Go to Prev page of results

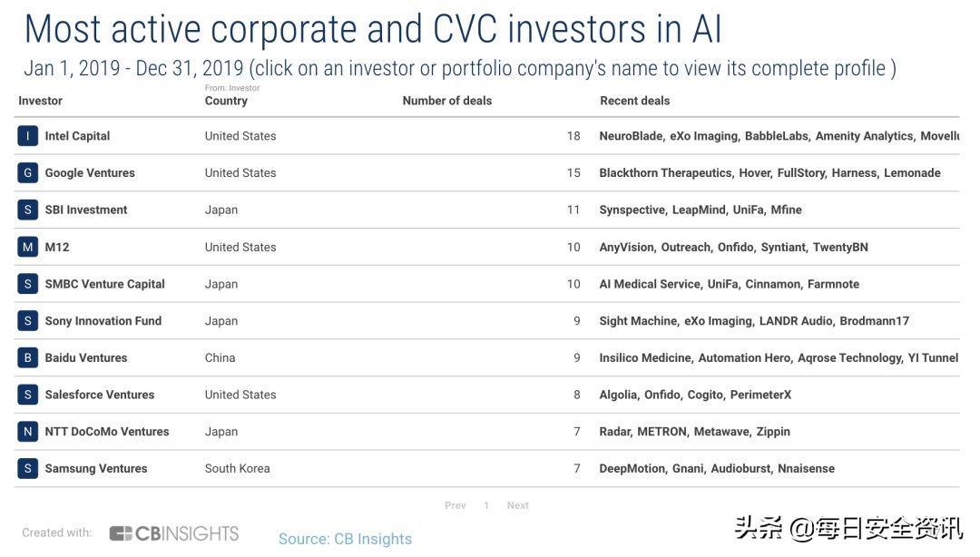pos(456,505)
